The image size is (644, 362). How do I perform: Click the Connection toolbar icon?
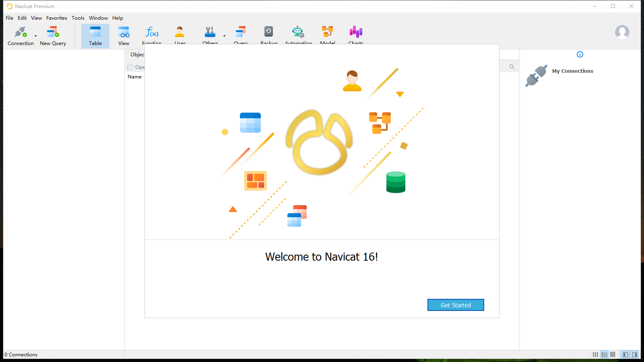pyautogui.click(x=21, y=36)
